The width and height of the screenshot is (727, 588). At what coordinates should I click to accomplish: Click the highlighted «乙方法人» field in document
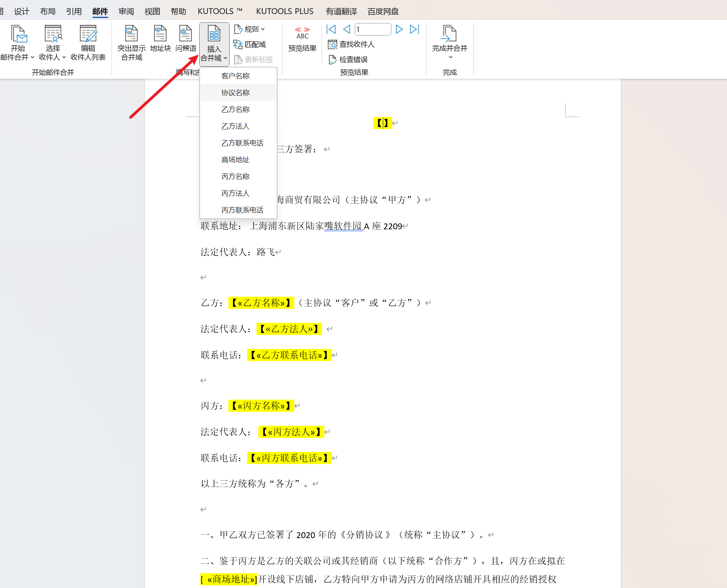pos(289,329)
